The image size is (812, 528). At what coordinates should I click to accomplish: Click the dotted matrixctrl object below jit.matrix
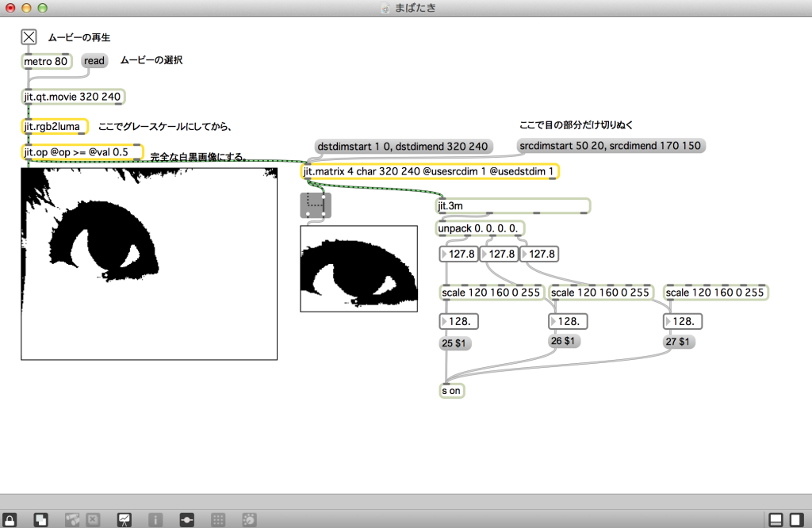point(315,205)
